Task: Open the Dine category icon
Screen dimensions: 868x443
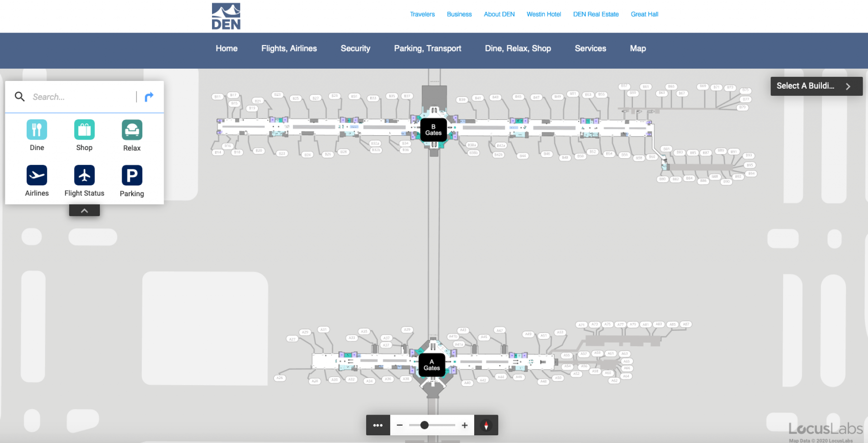Action: point(37,130)
